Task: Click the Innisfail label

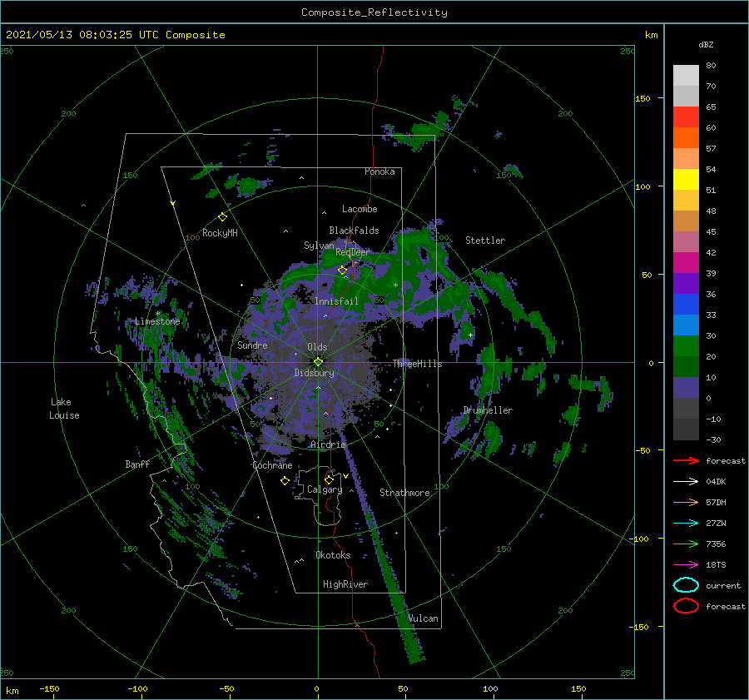Action: [336, 301]
